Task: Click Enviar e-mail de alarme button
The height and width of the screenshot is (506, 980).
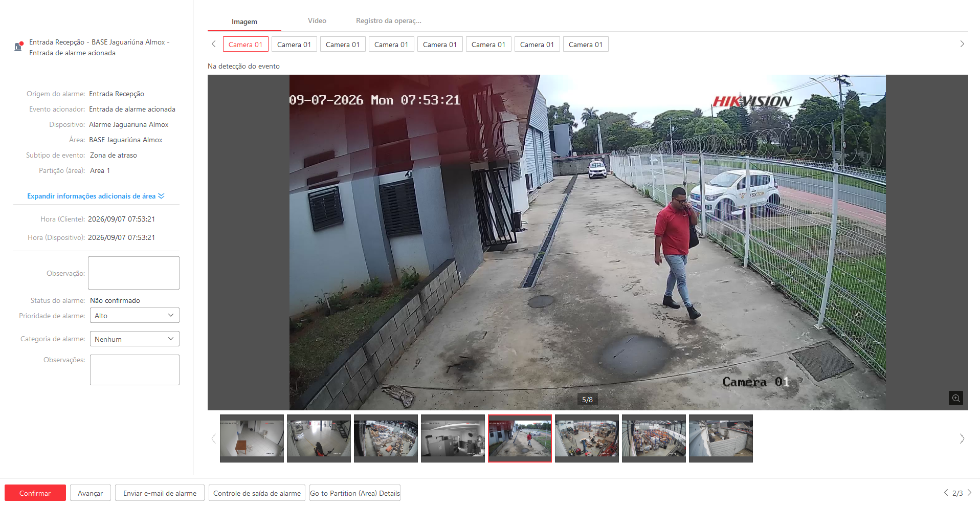Action: click(160, 493)
